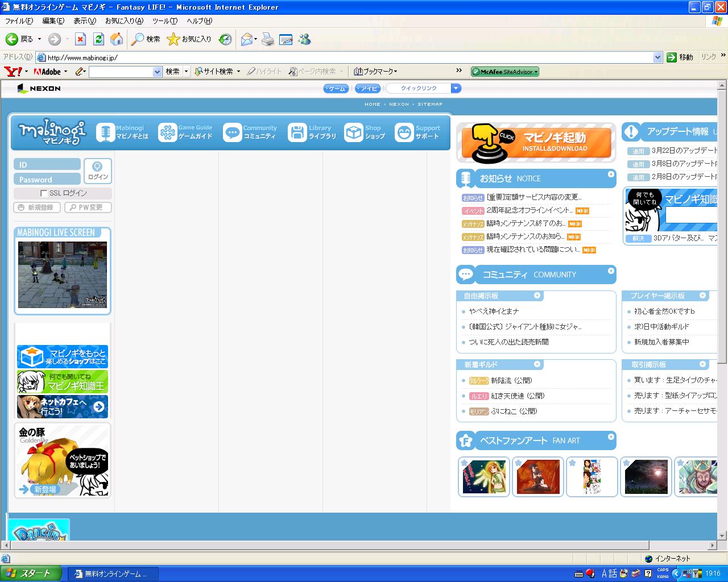The image size is (728, 582).
Task: Click the IE Back arrow icon
Action: click(x=11, y=39)
